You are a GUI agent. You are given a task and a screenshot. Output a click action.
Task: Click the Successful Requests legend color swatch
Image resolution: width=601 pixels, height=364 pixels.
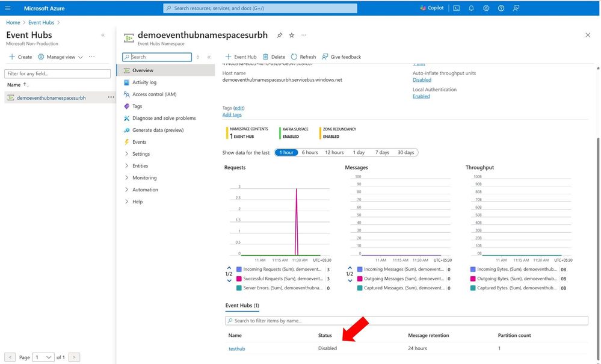tap(239, 279)
